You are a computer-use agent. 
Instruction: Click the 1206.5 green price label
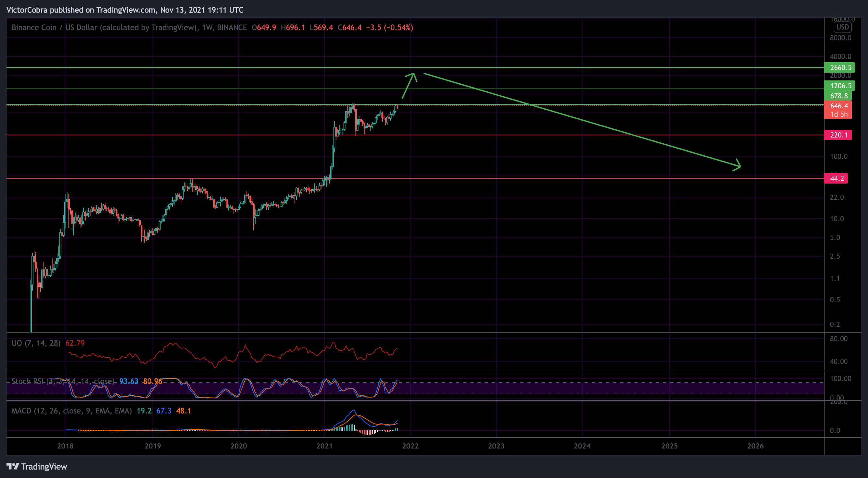click(839, 86)
